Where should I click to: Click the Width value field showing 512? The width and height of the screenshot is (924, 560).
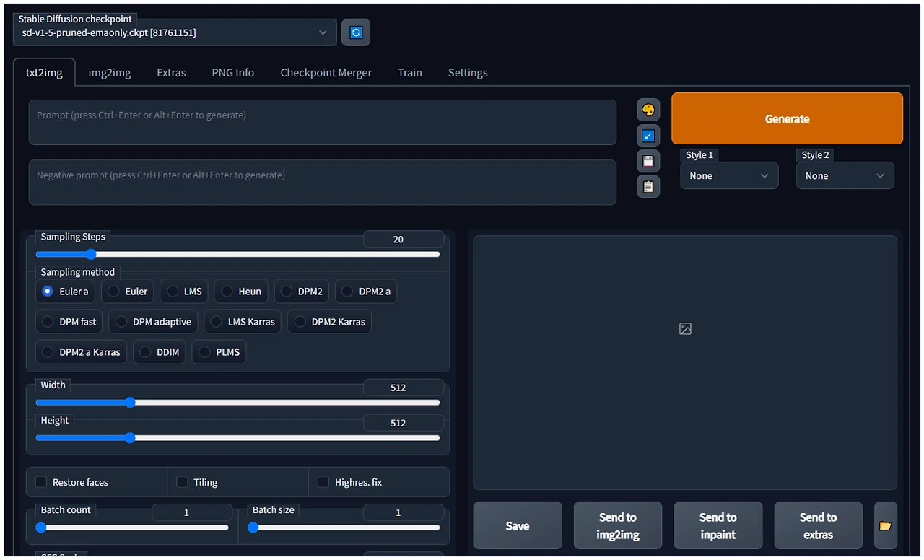pyautogui.click(x=403, y=388)
